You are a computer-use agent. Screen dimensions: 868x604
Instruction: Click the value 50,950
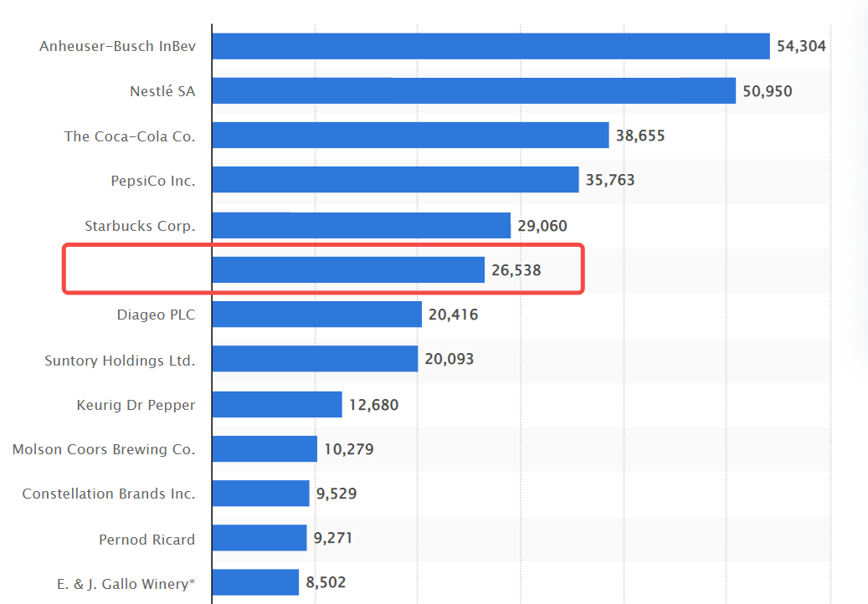(768, 91)
